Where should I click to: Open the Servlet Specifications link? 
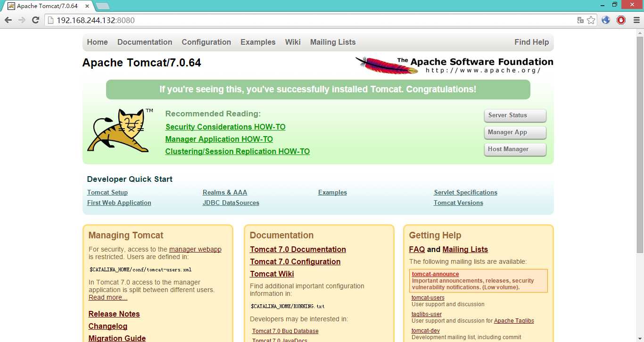(466, 192)
